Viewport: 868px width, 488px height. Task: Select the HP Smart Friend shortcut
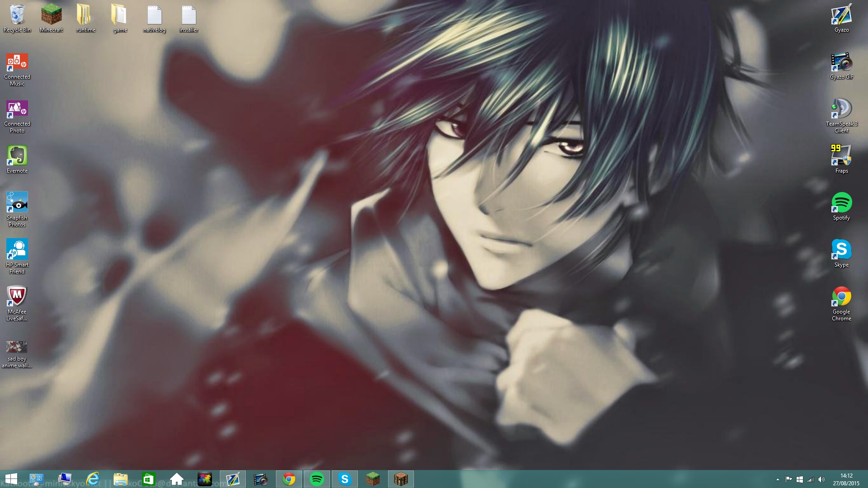pos(17,256)
